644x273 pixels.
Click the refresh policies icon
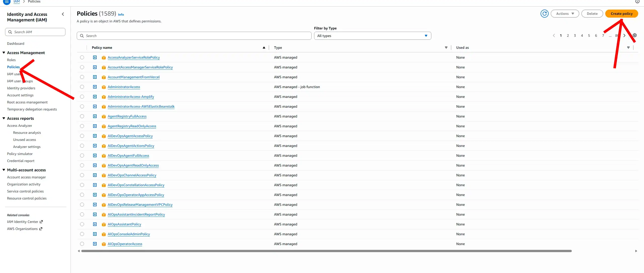pos(544,14)
